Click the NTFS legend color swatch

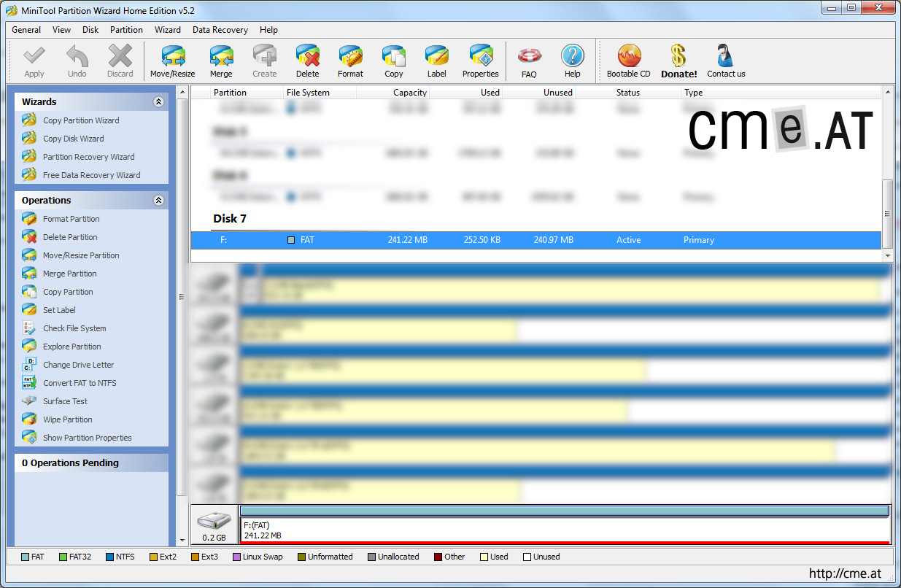109,557
